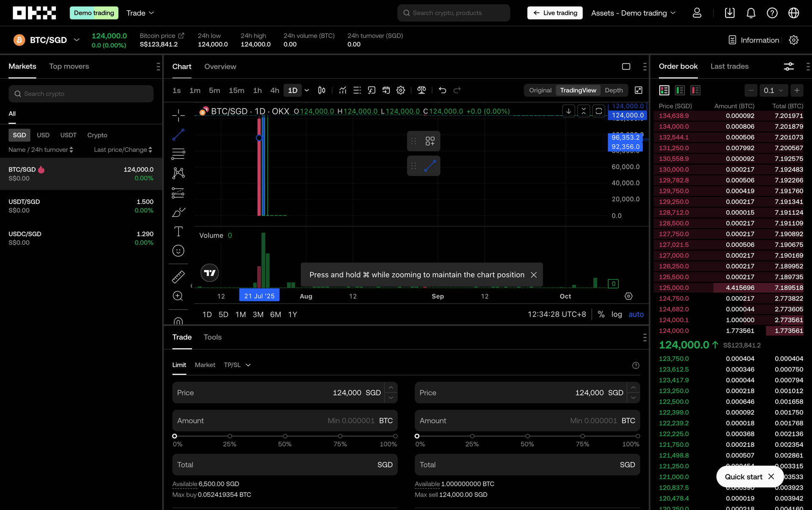Show bids-only order book view
This screenshot has width=812, height=510.
pyautogui.click(x=680, y=90)
